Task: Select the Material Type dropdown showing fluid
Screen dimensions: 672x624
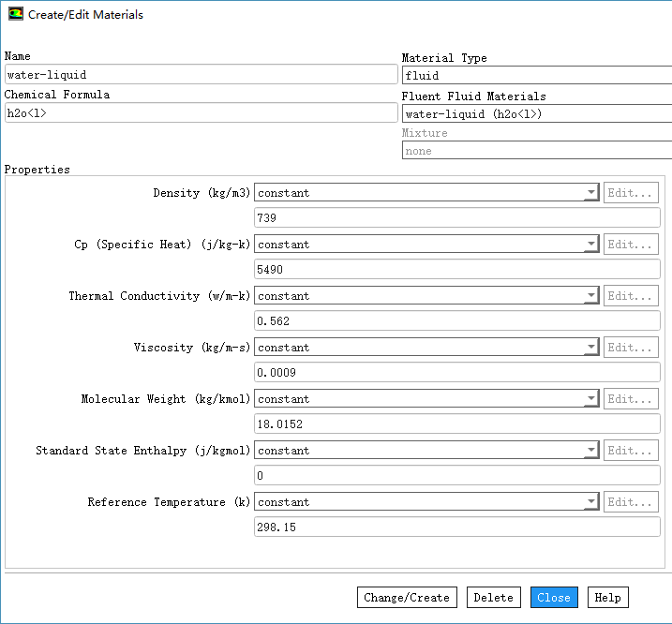Action: click(x=536, y=76)
